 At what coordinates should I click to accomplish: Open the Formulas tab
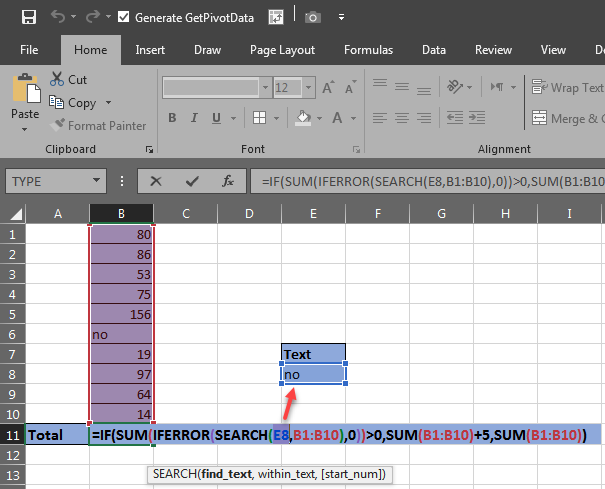[x=368, y=50]
